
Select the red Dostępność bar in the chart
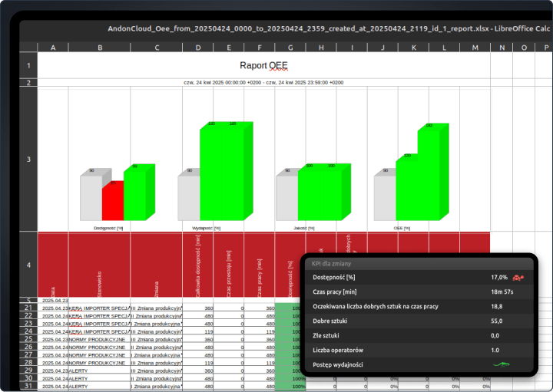(112, 201)
